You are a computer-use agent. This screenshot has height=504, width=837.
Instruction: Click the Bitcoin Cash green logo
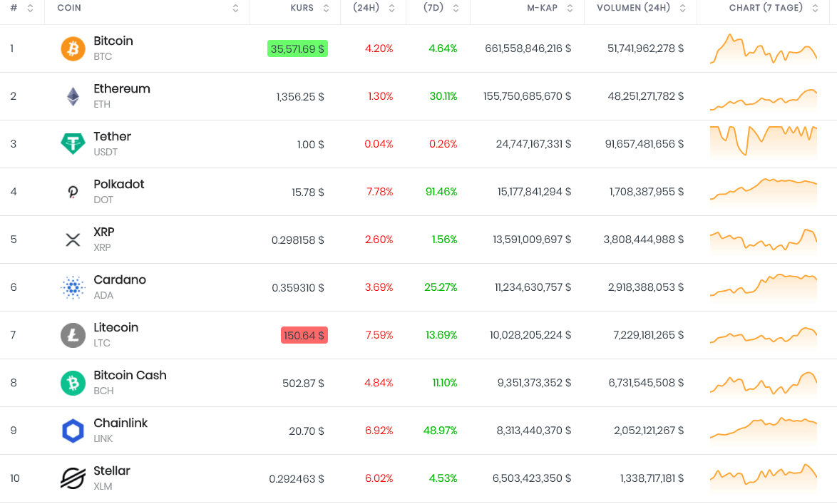click(x=73, y=383)
